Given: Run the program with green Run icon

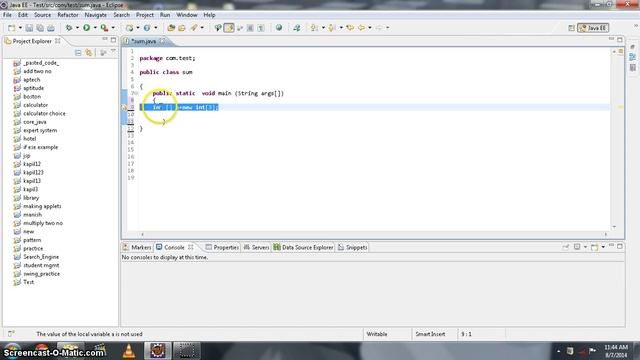Looking at the screenshot, I should point(87,28).
